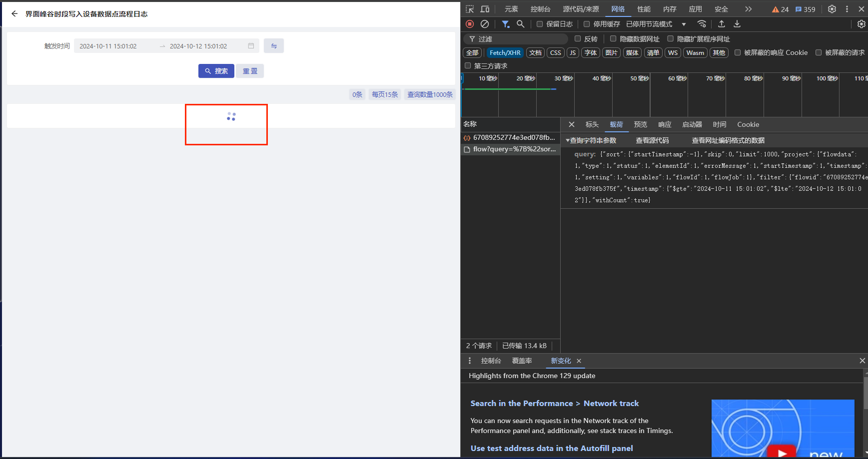Enable third-party requests checkbox (第三方请求)
Viewport: 868px width, 459px height.
tap(468, 65)
